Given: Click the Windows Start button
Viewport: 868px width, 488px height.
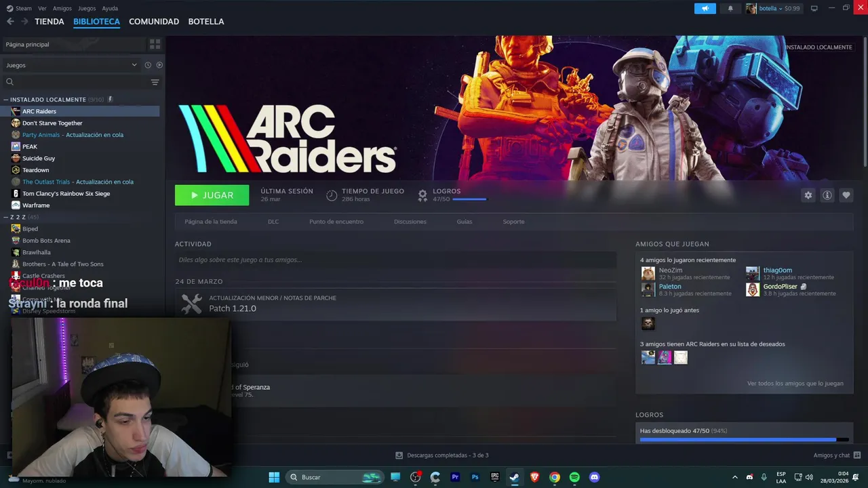Looking at the screenshot, I should point(274,477).
